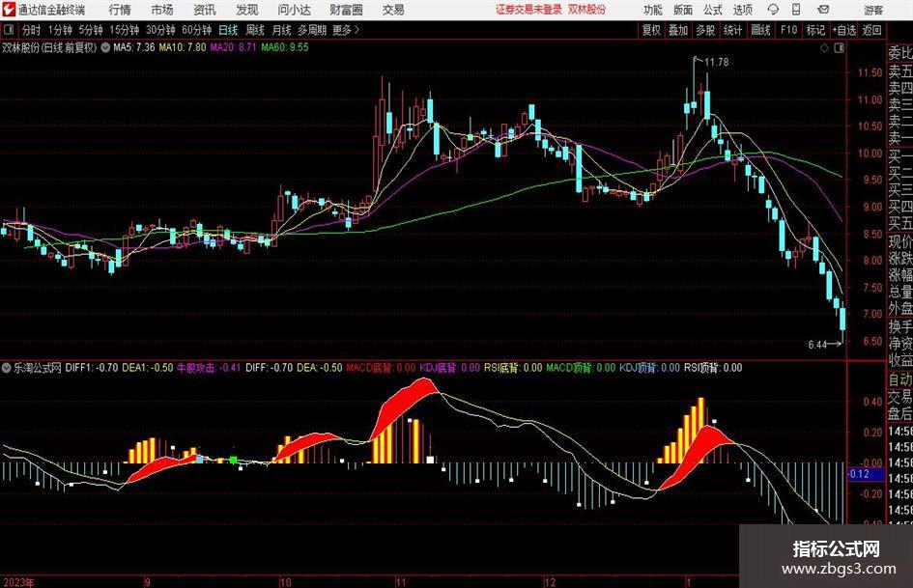This screenshot has width=913, height=588.
Task: Open the 公式 menu
Action: (x=712, y=10)
